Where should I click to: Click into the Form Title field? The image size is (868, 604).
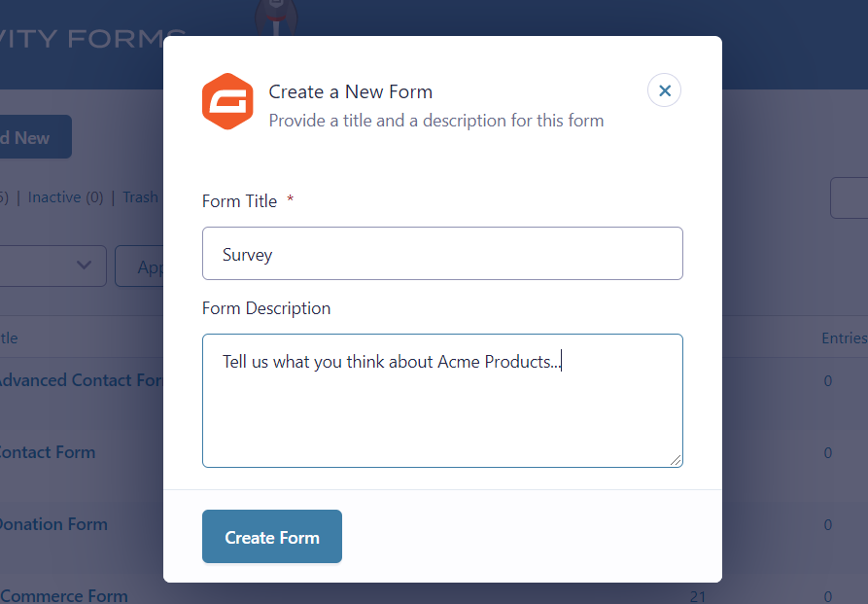pos(442,253)
